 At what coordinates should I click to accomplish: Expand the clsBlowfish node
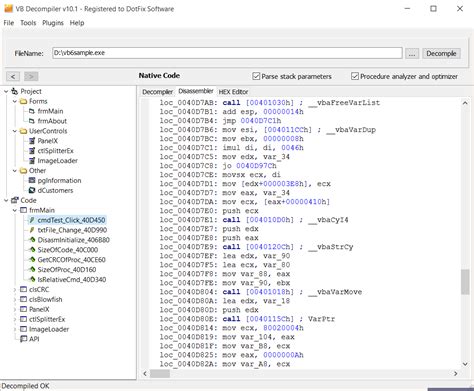[x=15, y=300]
